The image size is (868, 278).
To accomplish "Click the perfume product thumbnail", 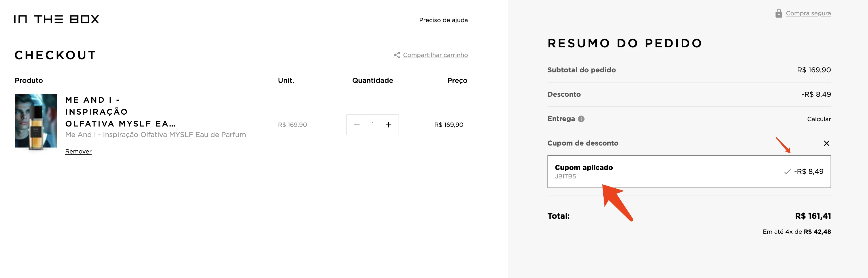I will tap(36, 122).
